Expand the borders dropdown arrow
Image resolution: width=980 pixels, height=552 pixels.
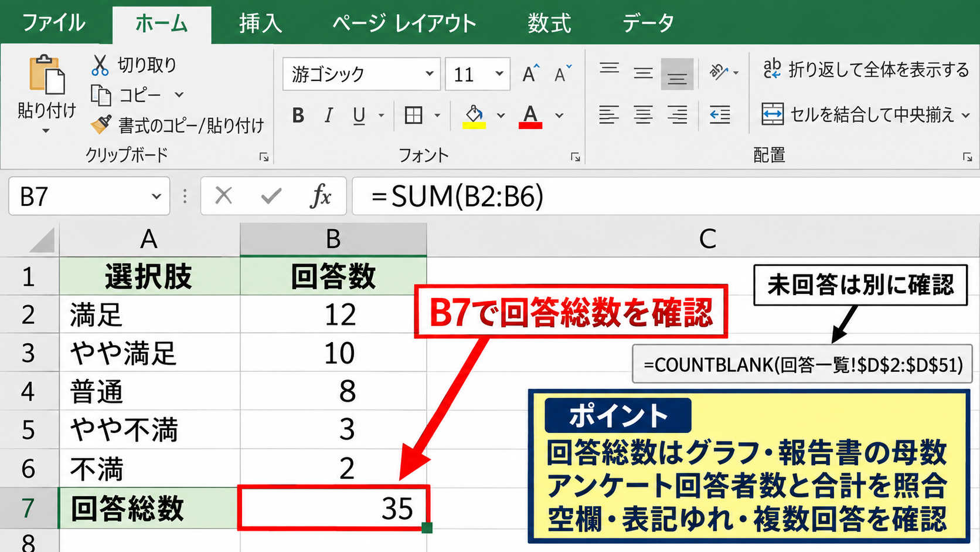click(x=437, y=116)
